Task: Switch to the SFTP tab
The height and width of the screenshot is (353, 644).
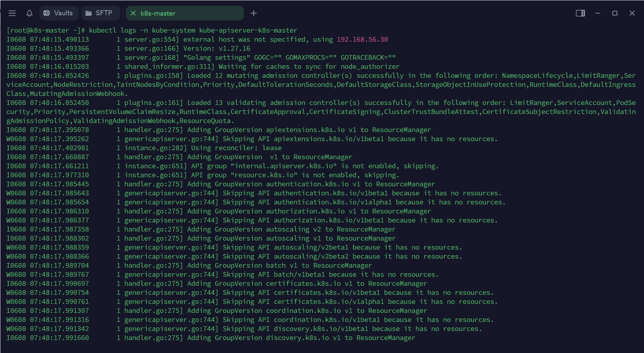Action: point(100,13)
